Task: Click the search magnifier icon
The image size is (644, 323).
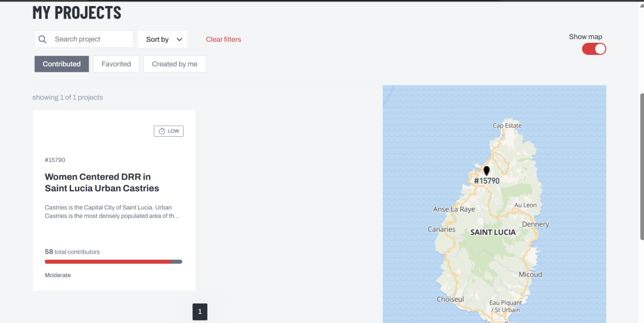Action: coord(43,39)
